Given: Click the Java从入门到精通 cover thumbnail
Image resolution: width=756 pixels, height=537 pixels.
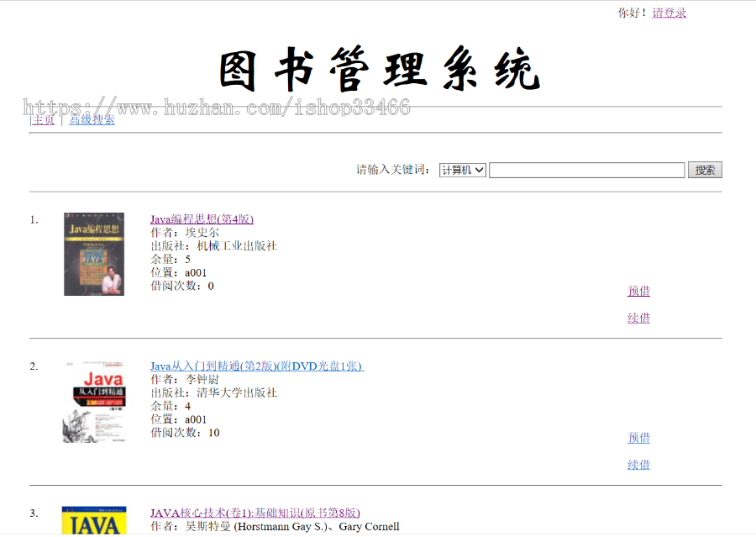Looking at the screenshot, I should click(x=93, y=401).
